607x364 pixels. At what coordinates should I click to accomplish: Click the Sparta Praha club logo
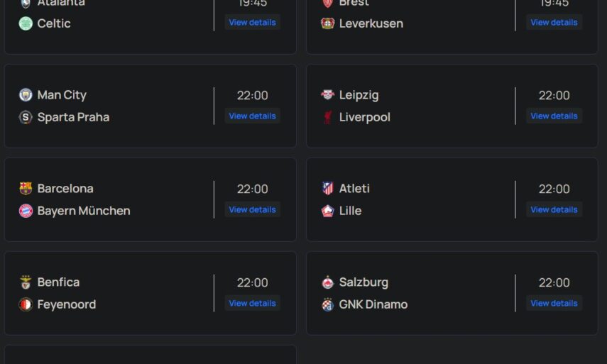(x=26, y=117)
